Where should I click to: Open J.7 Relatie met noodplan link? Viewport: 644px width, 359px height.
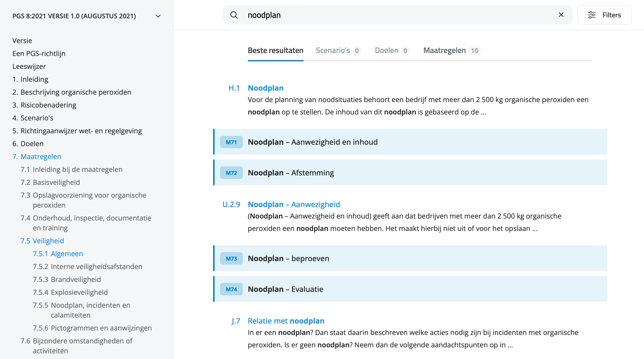coord(286,321)
